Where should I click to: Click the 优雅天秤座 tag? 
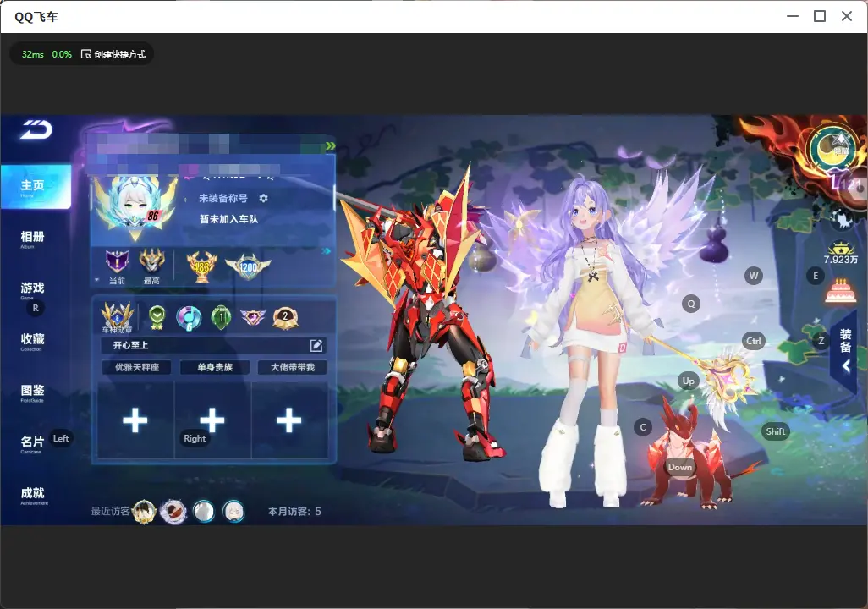(x=137, y=367)
